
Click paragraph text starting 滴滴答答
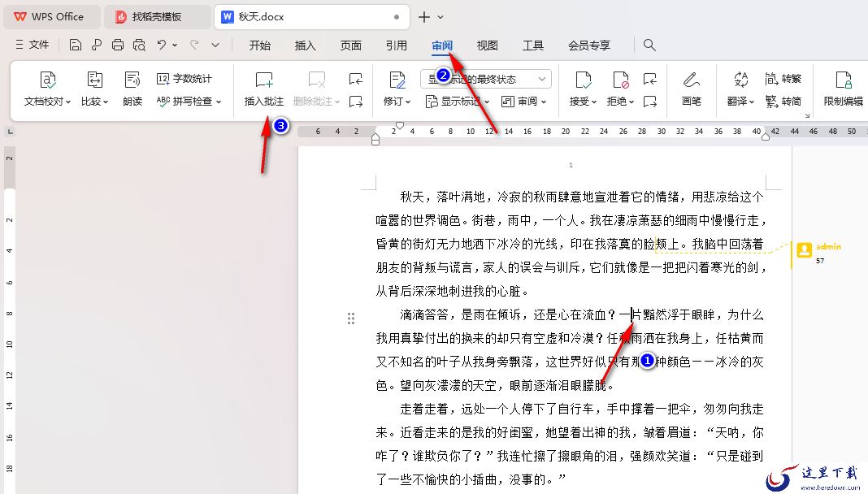pos(570,349)
